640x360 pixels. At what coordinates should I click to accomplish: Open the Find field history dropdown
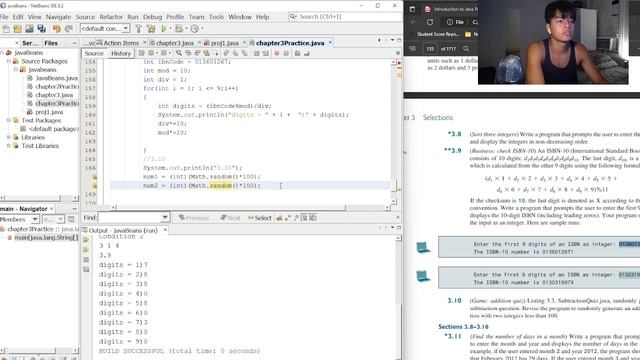(165, 218)
